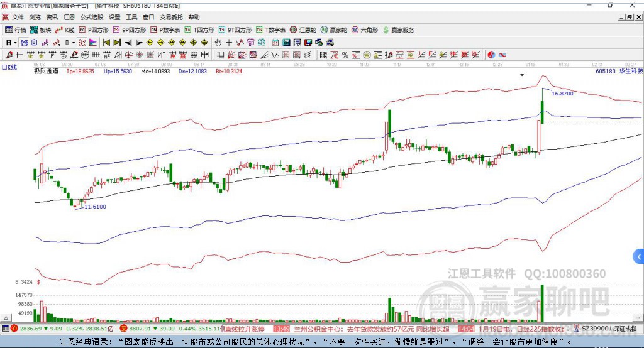Screen dimensions: 644x348
Task: Select the red fan lines tool
Action: [x=231, y=55]
